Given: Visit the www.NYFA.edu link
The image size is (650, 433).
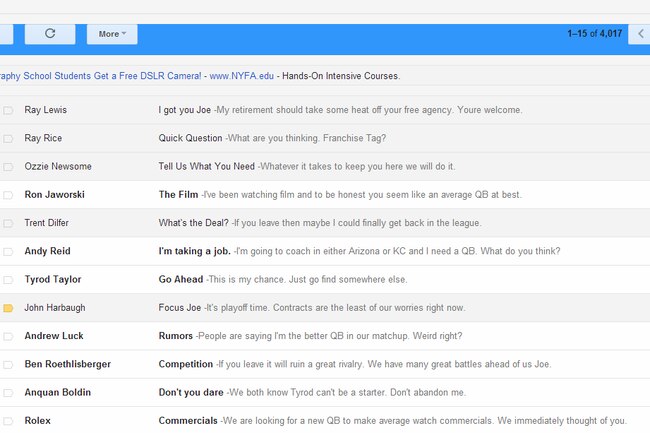Looking at the screenshot, I should 241,76.
